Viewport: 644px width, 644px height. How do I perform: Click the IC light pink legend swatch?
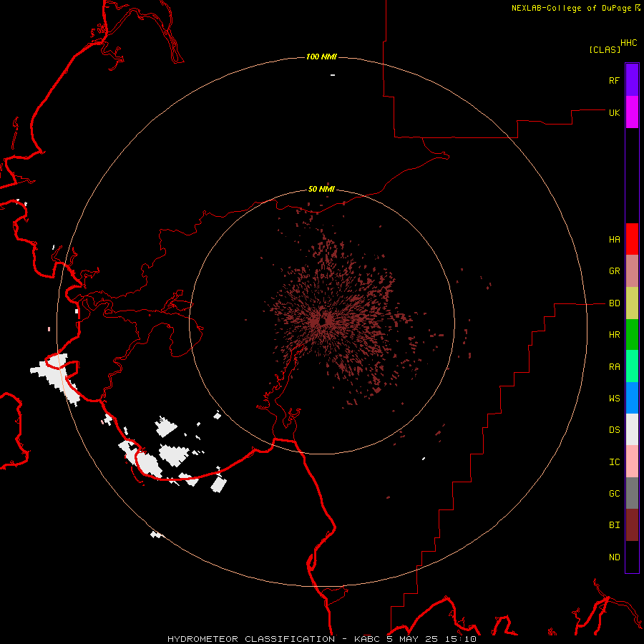632,462
